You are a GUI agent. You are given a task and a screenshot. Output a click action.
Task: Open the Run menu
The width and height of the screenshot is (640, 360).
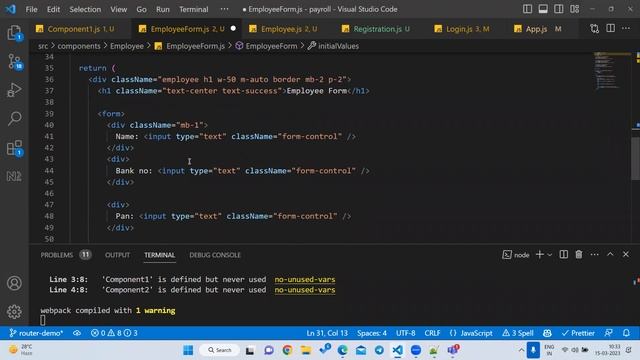pos(162,9)
